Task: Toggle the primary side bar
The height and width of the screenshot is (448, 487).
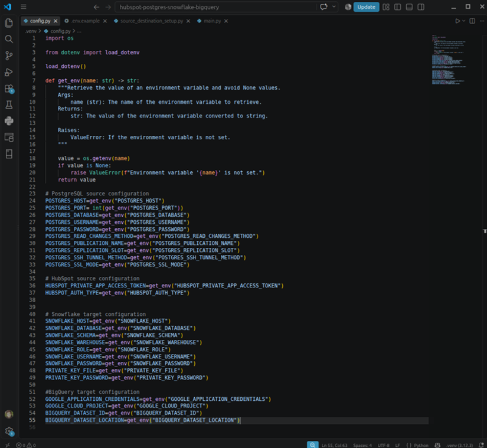Action: (397, 7)
